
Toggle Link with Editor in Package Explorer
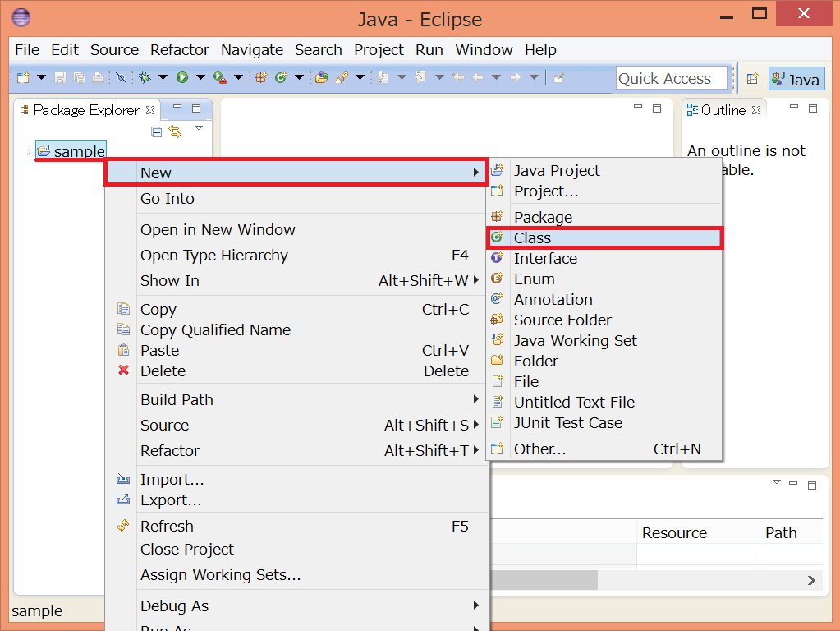175,131
